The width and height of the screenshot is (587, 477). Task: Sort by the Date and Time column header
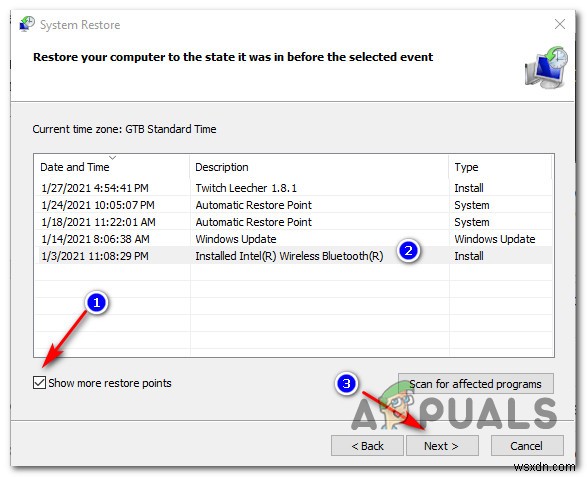[112, 167]
